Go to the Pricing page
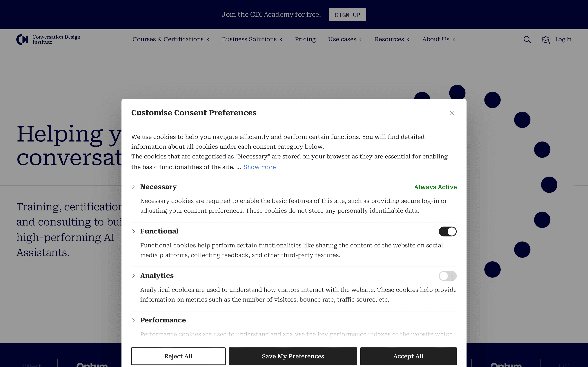 coord(305,39)
